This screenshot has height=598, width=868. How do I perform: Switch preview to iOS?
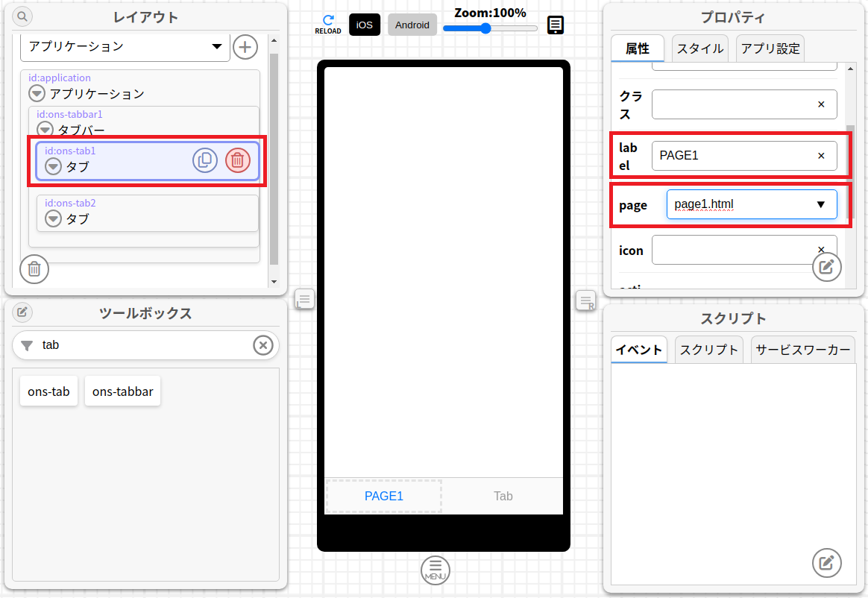364,25
